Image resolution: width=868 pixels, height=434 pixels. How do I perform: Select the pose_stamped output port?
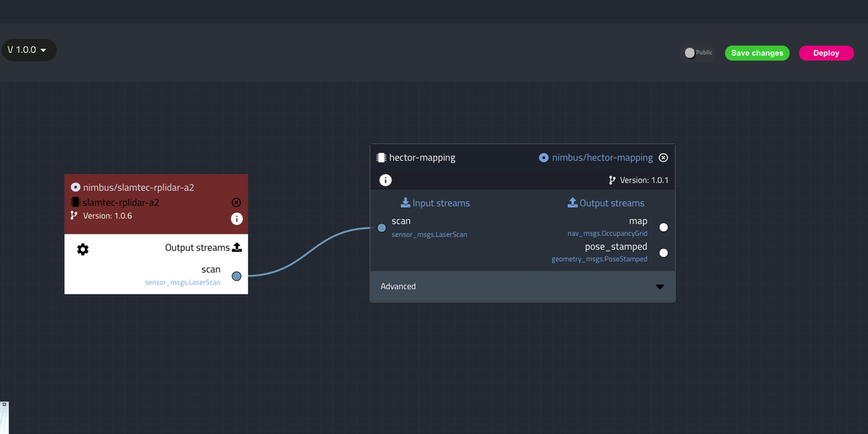coord(663,252)
